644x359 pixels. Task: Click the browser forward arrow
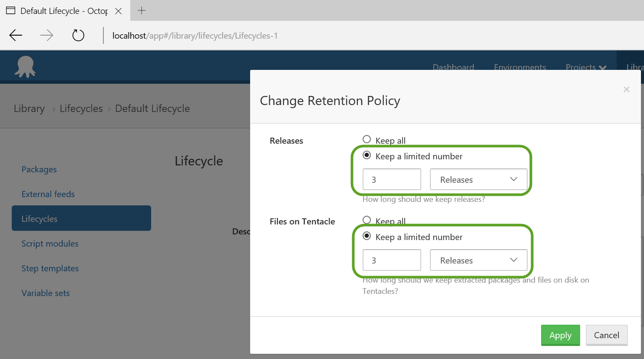tap(47, 35)
